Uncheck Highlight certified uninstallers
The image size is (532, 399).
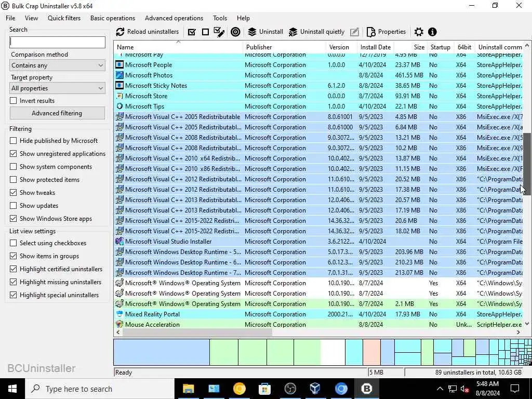[x=13, y=269]
